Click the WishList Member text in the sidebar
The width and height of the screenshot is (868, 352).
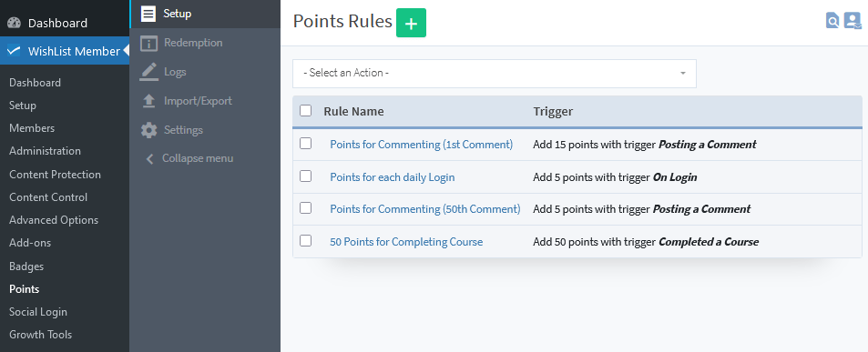pos(74,52)
